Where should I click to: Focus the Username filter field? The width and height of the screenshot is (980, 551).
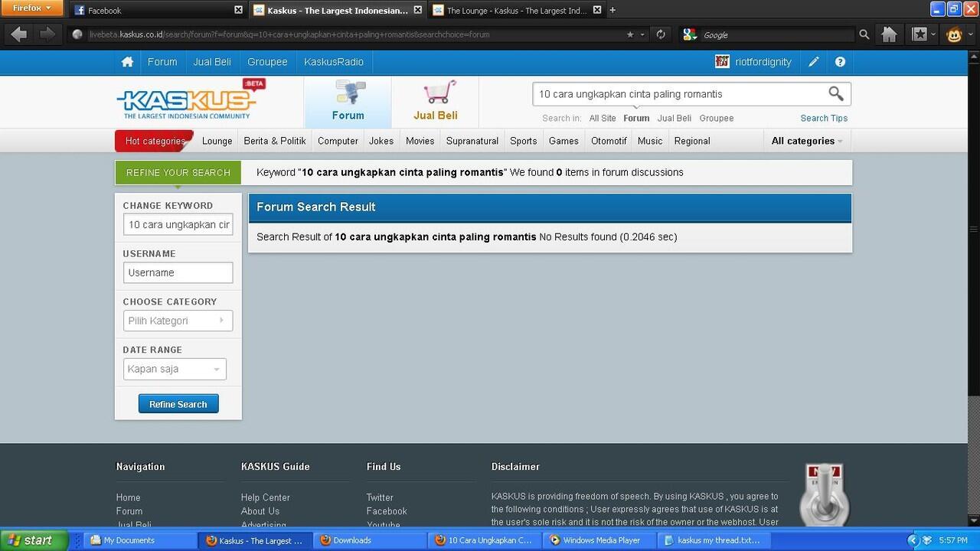178,272
